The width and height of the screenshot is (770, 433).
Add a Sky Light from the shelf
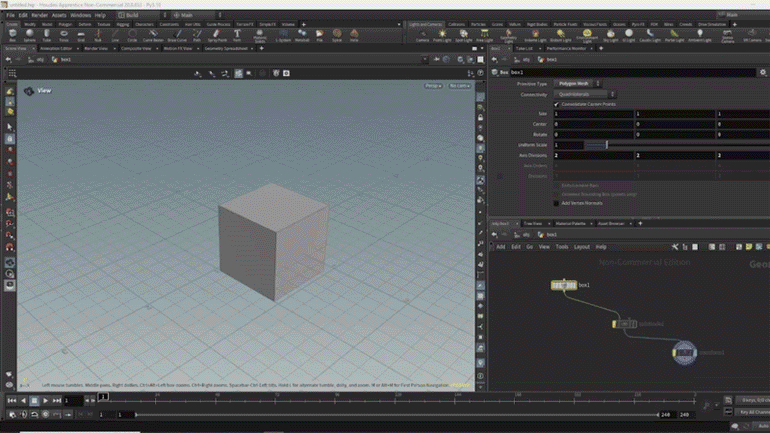pyautogui.click(x=610, y=35)
